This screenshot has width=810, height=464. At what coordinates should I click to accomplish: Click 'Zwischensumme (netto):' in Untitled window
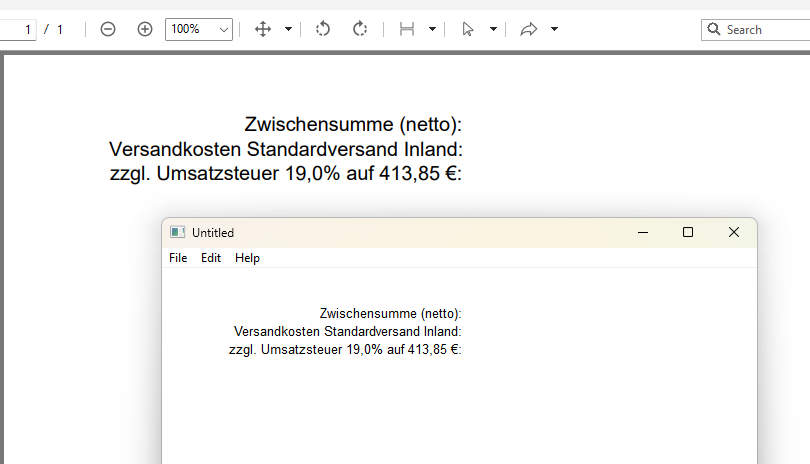[390, 314]
